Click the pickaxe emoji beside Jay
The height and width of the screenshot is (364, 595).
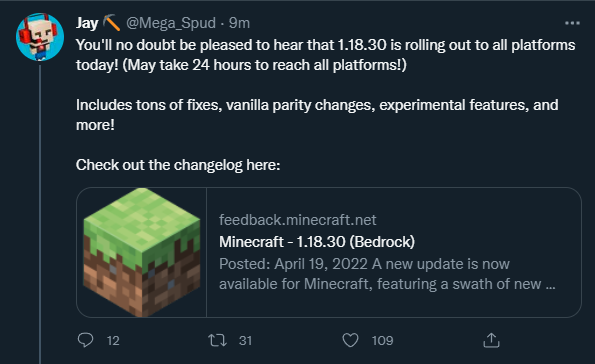click(x=112, y=22)
